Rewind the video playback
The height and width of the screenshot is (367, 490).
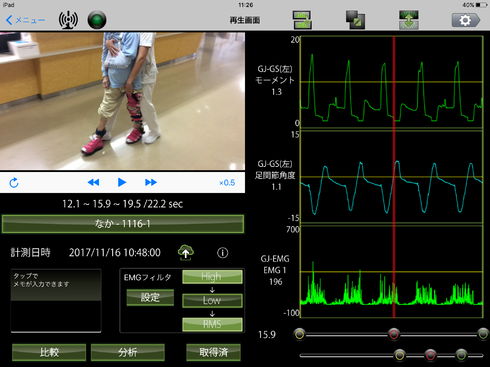(93, 182)
